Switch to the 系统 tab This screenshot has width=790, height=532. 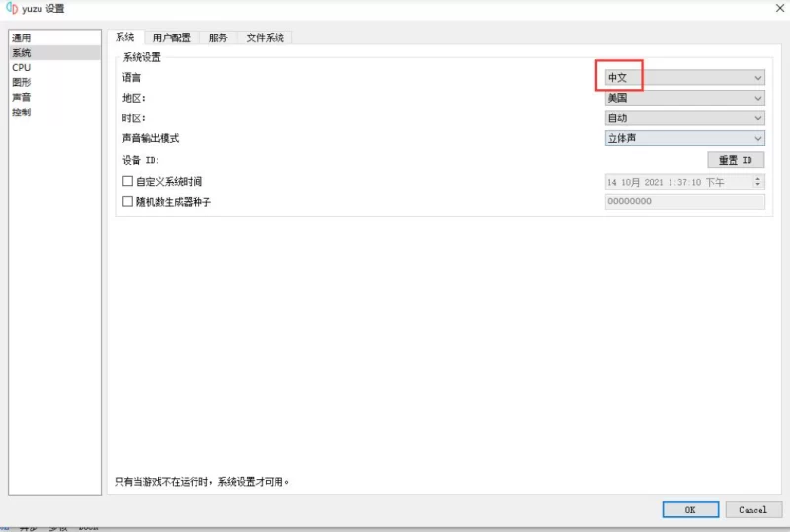(125, 38)
